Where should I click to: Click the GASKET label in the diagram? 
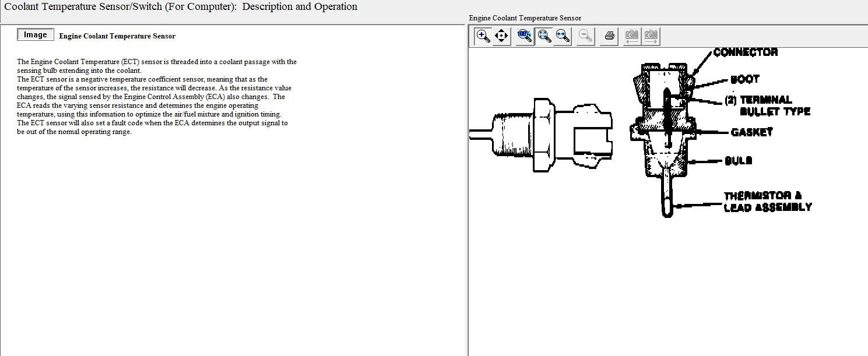[751, 132]
